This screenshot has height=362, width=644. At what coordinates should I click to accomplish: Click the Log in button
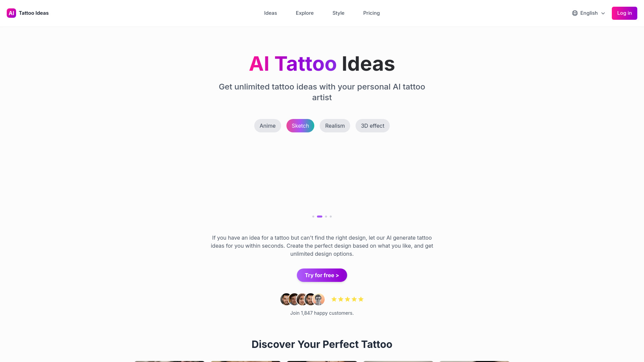click(625, 13)
